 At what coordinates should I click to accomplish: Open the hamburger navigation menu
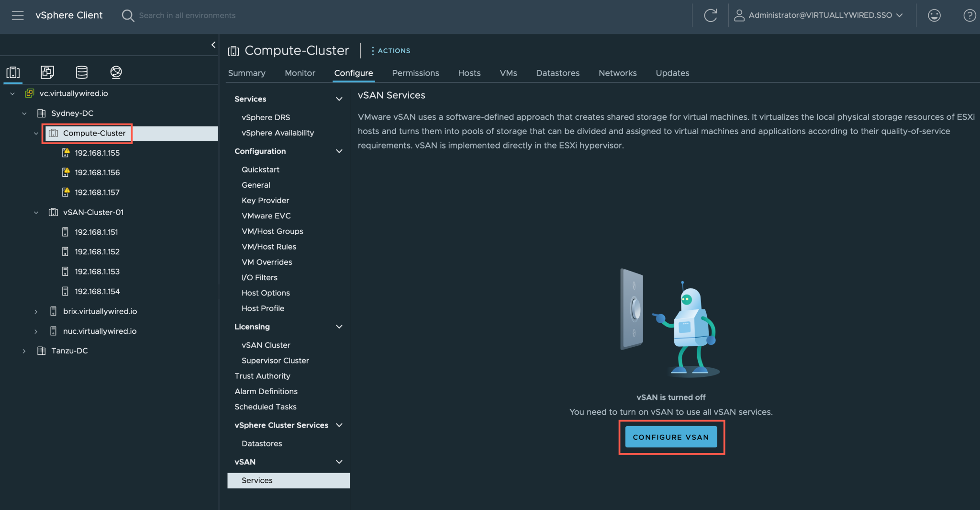pos(18,15)
